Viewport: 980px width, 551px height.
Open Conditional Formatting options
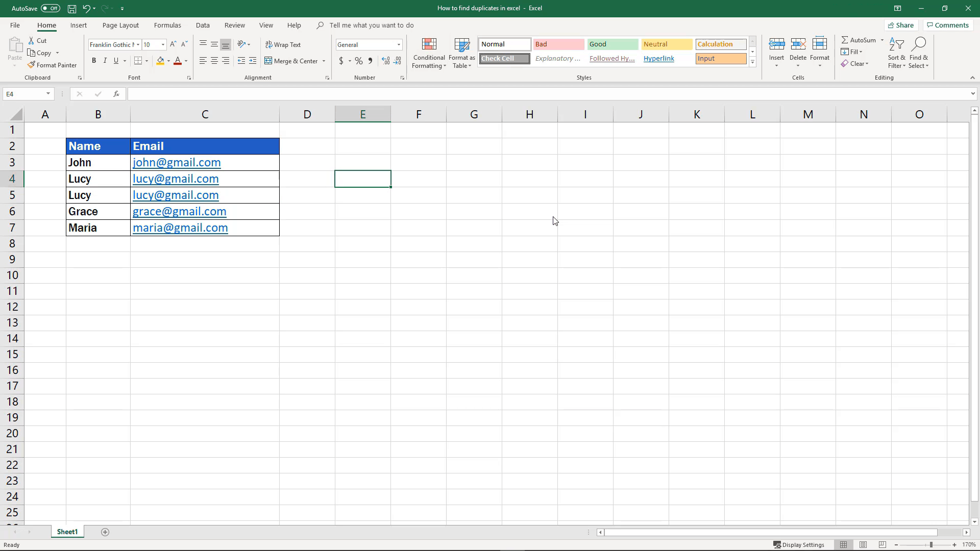tap(429, 53)
